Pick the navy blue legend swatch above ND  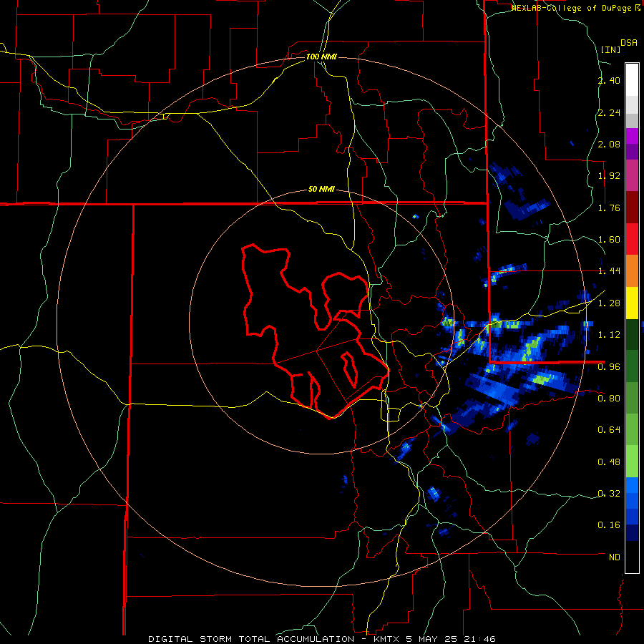[632, 533]
